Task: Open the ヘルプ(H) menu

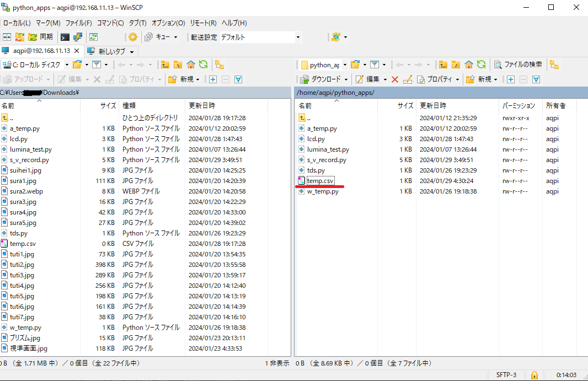Action: (x=234, y=23)
